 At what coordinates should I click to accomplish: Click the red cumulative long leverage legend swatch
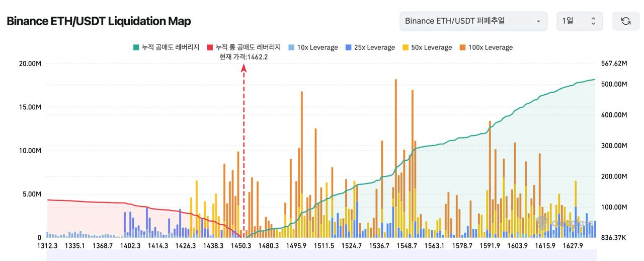tap(210, 47)
